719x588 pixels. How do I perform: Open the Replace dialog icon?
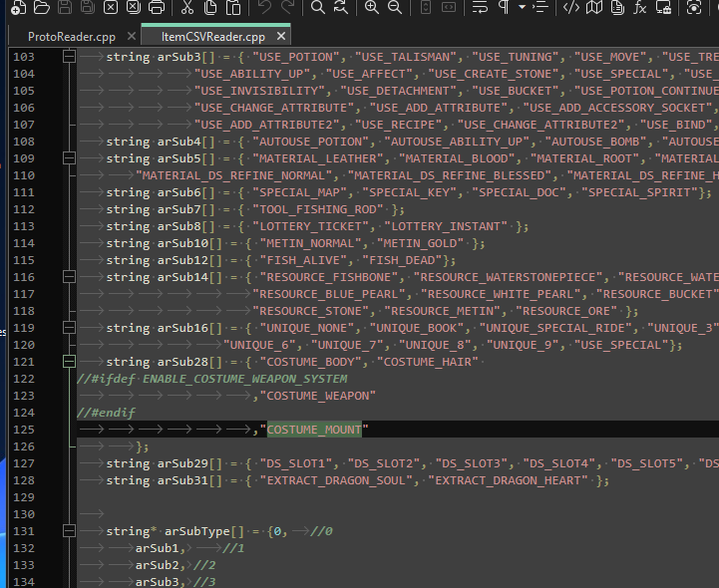pos(341,7)
